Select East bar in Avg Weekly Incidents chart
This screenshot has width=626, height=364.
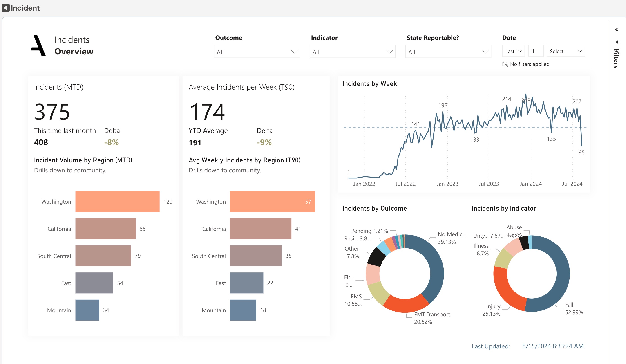[x=246, y=283]
